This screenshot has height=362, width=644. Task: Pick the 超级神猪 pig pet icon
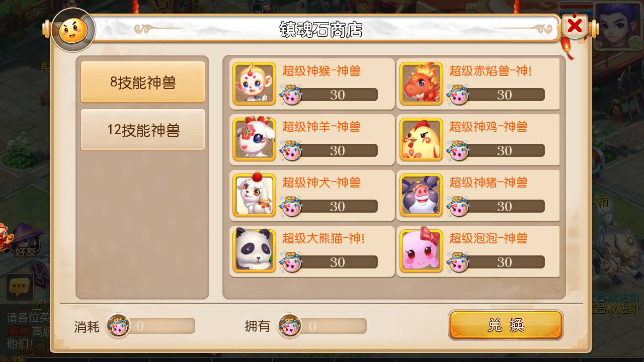[x=422, y=195]
